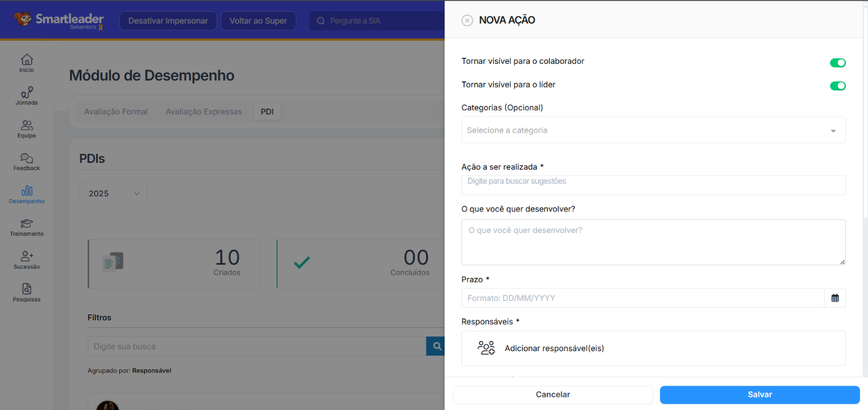Image resolution: width=868 pixels, height=410 pixels.
Task: Open Início from the sidebar
Action: click(27, 63)
